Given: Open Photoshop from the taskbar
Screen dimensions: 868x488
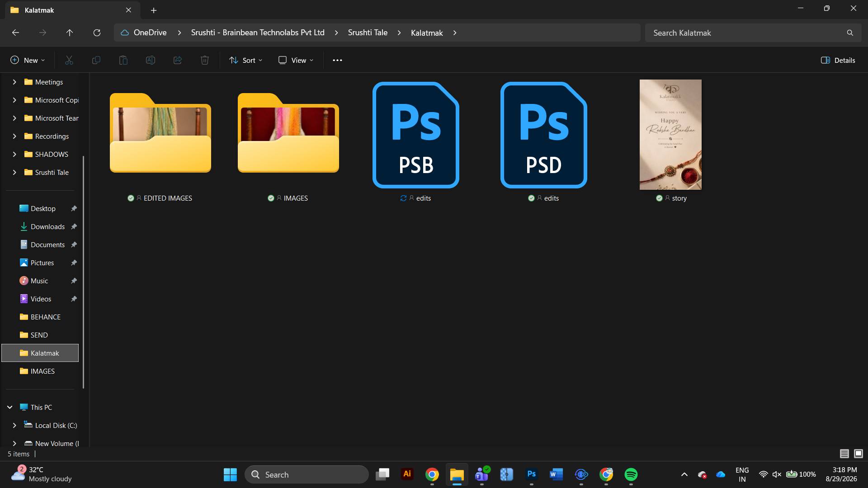Looking at the screenshot, I should [x=532, y=474].
